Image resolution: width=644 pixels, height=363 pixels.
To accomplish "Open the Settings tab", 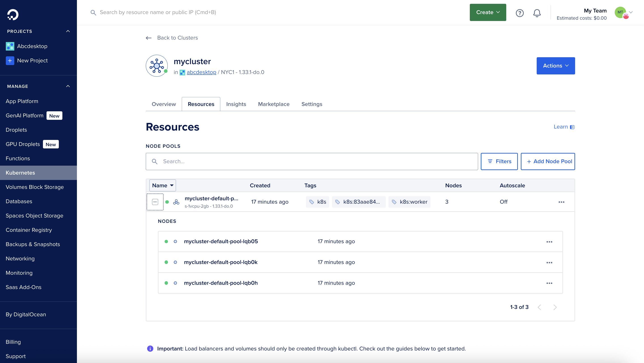I will point(311,104).
